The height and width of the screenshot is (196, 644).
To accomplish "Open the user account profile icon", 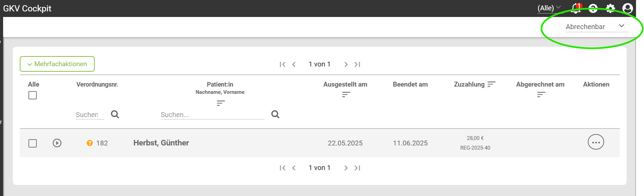I will (628, 8).
